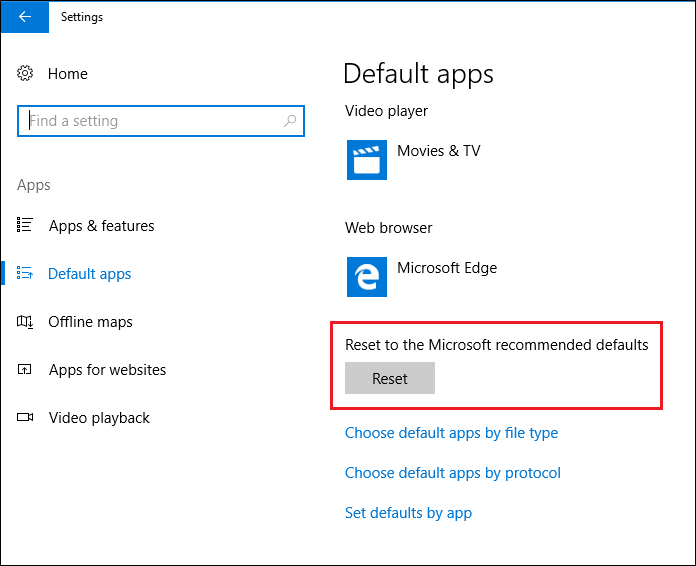Screen dimensions: 696x566
Task: Click the Home gear icon
Action: (25, 73)
